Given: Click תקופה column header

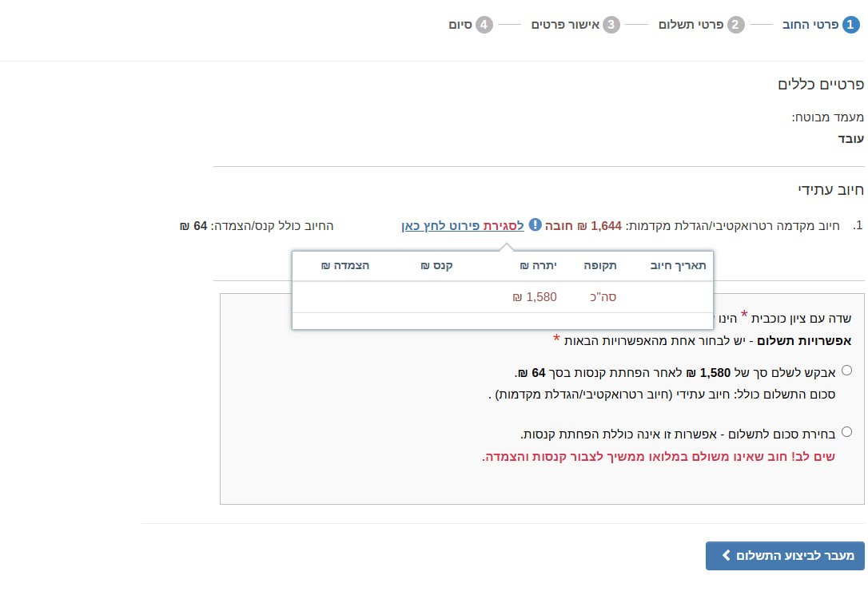Looking at the screenshot, I should tap(600, 265).
